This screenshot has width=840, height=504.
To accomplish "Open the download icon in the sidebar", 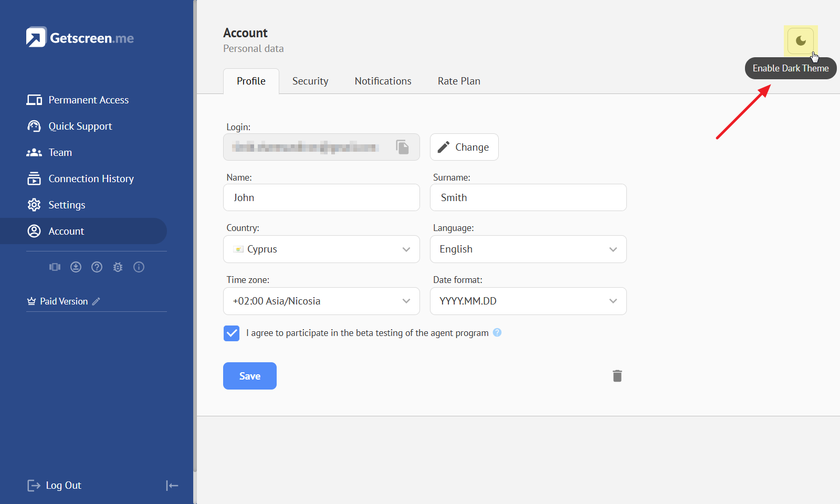I will (76, 267).
